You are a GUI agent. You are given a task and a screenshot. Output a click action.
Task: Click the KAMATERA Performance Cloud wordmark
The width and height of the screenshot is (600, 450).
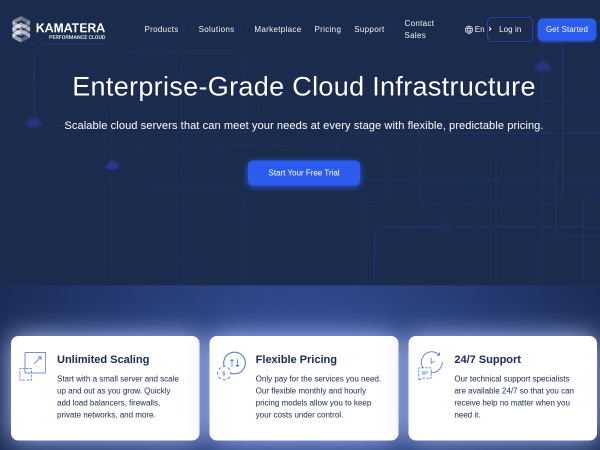(x=70, y=31)
